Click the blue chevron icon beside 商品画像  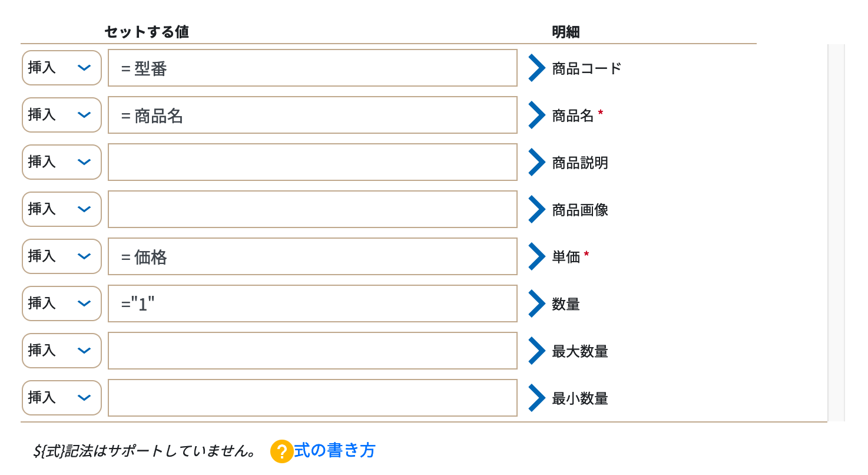click(x=537, y=209)
